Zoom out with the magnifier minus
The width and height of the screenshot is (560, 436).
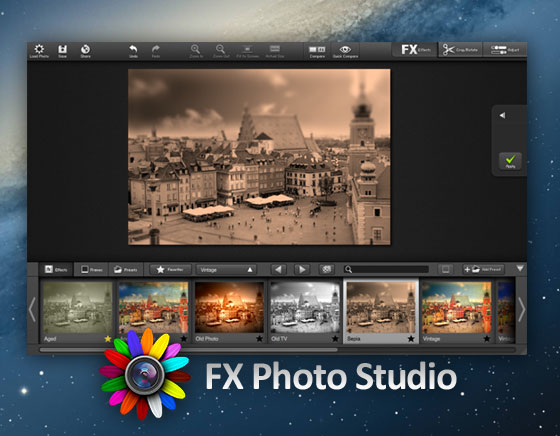pyautogui.click(x=221, y=50)
